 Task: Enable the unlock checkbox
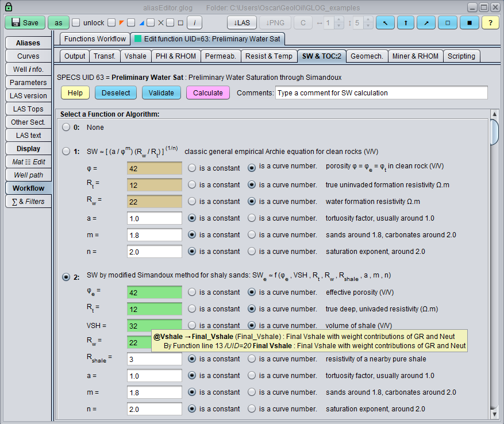click(76, 23)
